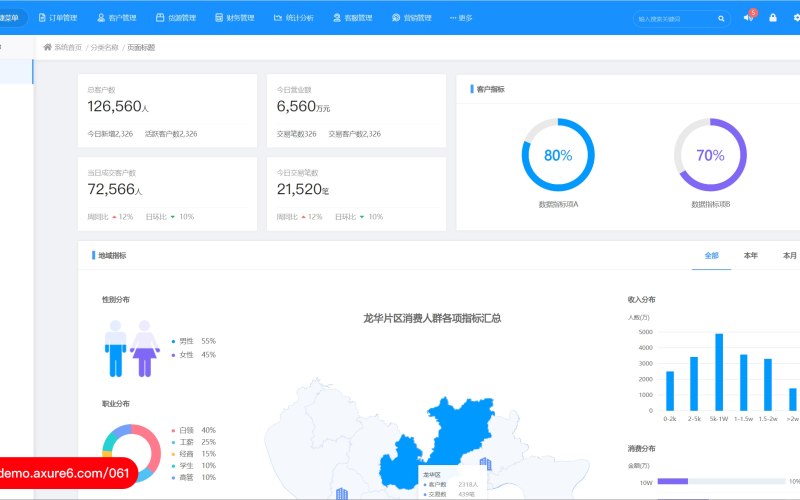Select the 全部 tab
The width and height of the screenshot is (800, 500).
(x=712, y=256)
